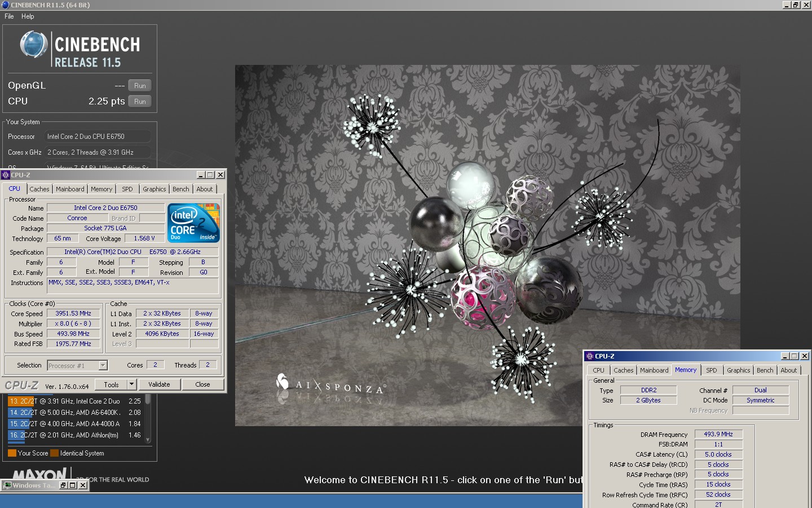This screenshot has height=508, width=812.
Task: Select ranking row 14 AMD A6-6400K
Action: (76, 413)
